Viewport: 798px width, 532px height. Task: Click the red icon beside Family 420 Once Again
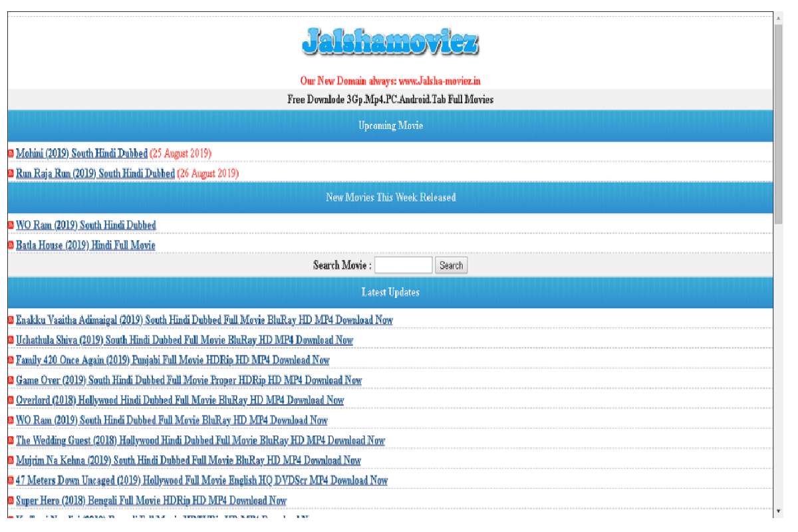(x=11, y=360)
